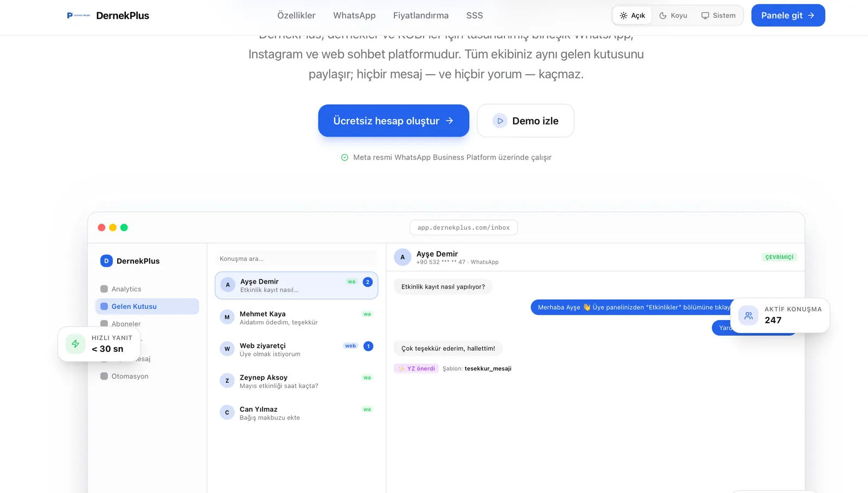Click Ücretsiz hesap oluştur button

click(x=394, y=120)
